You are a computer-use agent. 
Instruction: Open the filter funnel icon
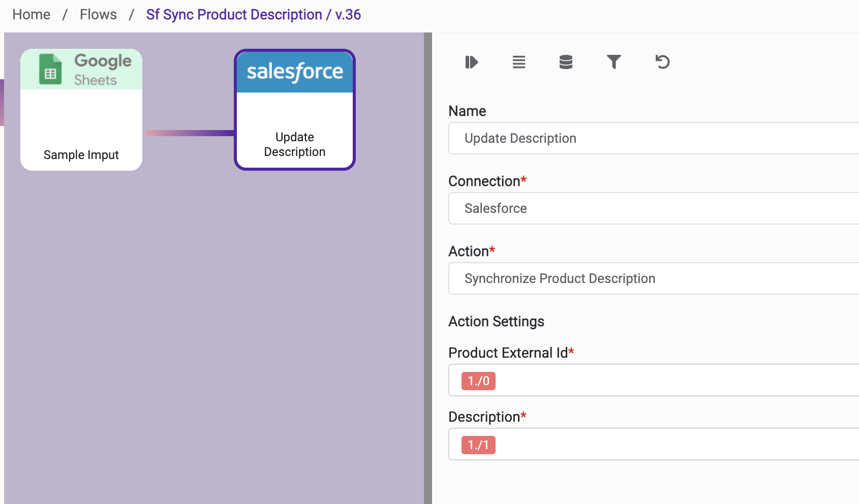point(613,62)
